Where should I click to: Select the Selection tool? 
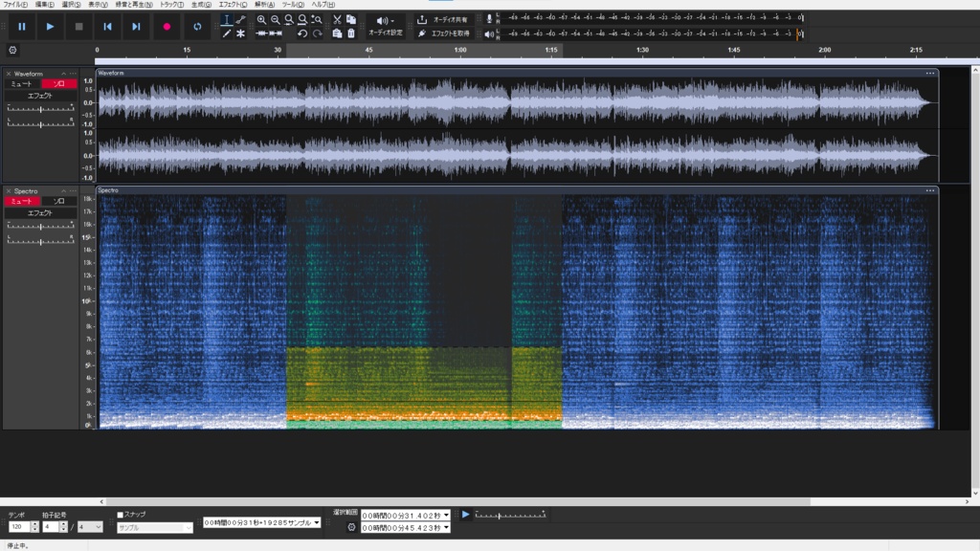226,18
